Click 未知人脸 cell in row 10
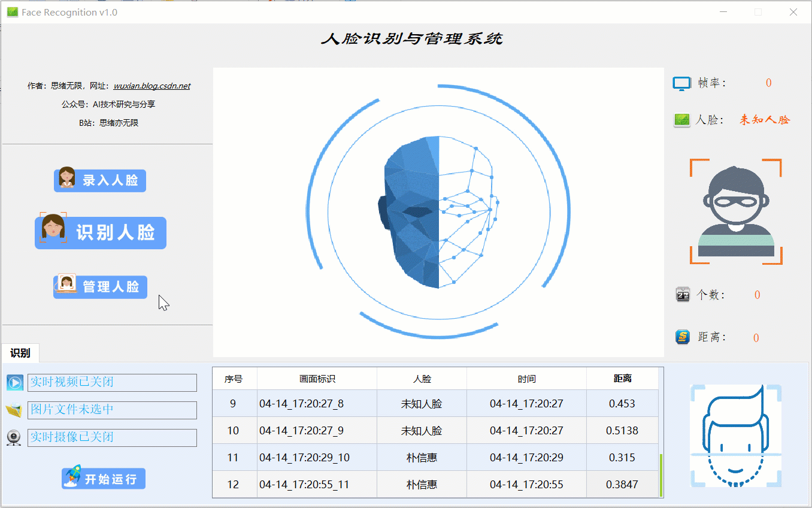The height and width of the screenshot is (508, 812). point(422,431)
